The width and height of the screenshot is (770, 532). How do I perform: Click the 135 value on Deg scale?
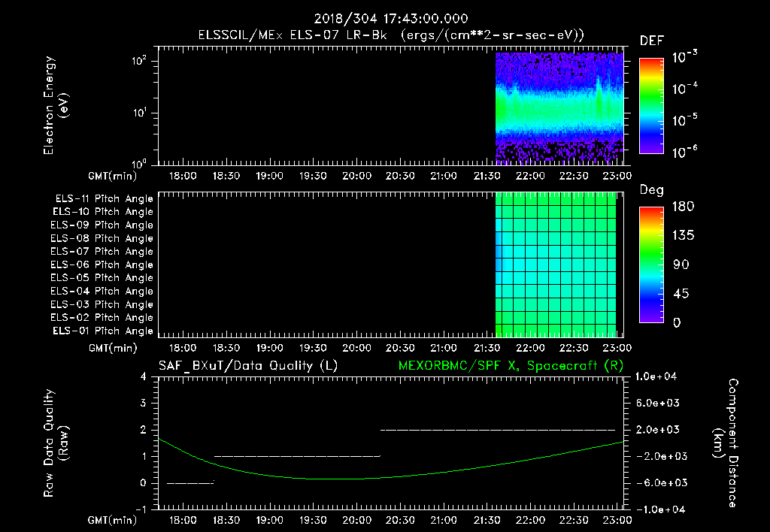pyautogui.click(x=683, y=235)
